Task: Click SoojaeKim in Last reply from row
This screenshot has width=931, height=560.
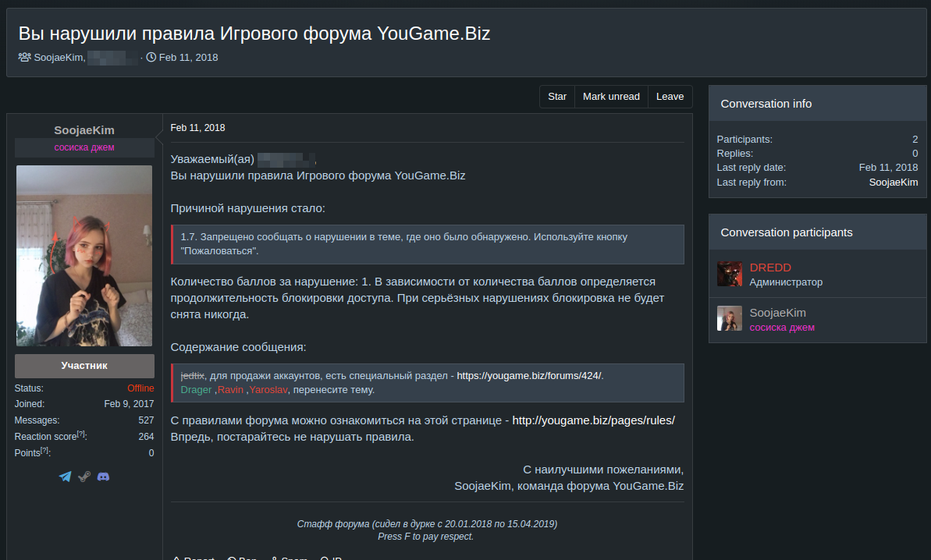Action: point(893,182)
